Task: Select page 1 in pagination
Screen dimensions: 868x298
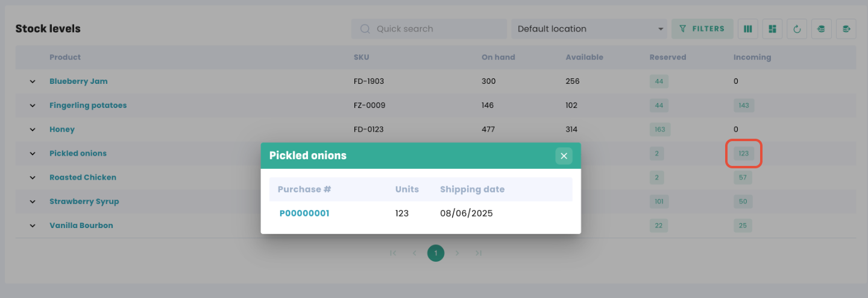Action: (x=436, y=253)
